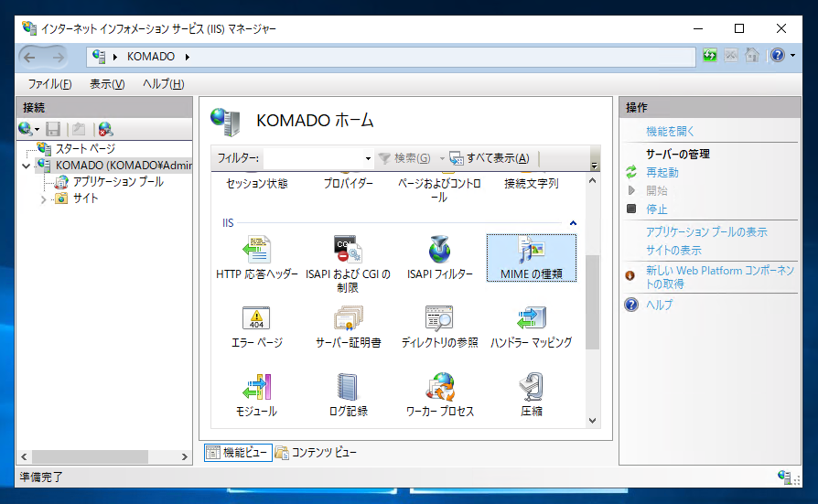Select the サイト tree item
This screenshot has width=818, height=504.
pos(85,198)
